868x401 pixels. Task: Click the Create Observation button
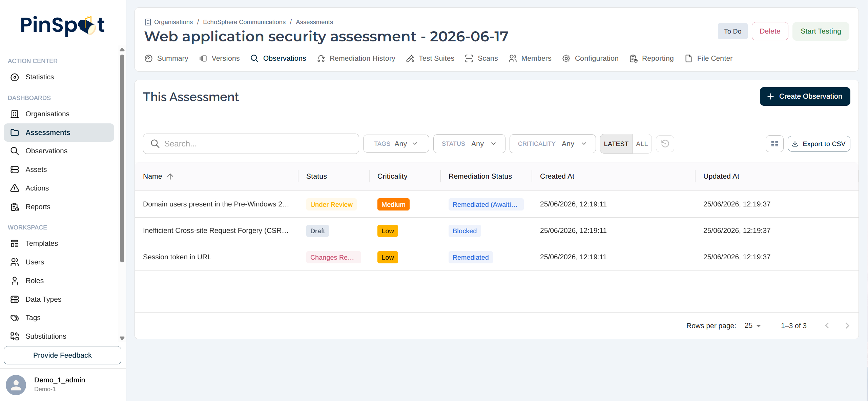tap(805, 96)
